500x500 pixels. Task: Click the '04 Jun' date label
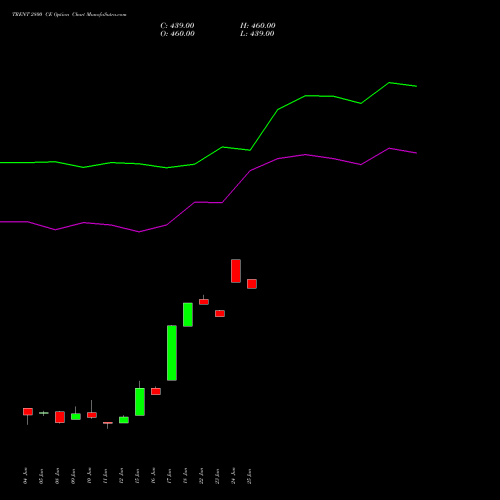click(26, 476)
